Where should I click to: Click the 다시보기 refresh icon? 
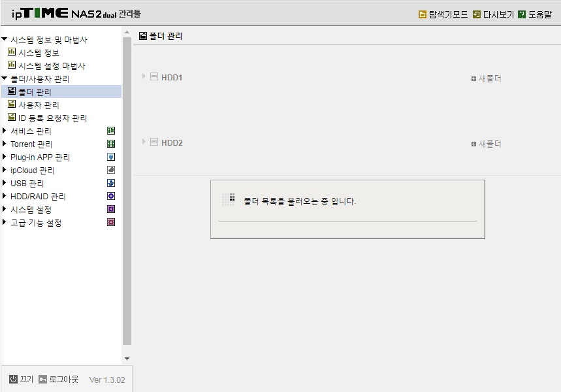[x=476, y=14]
